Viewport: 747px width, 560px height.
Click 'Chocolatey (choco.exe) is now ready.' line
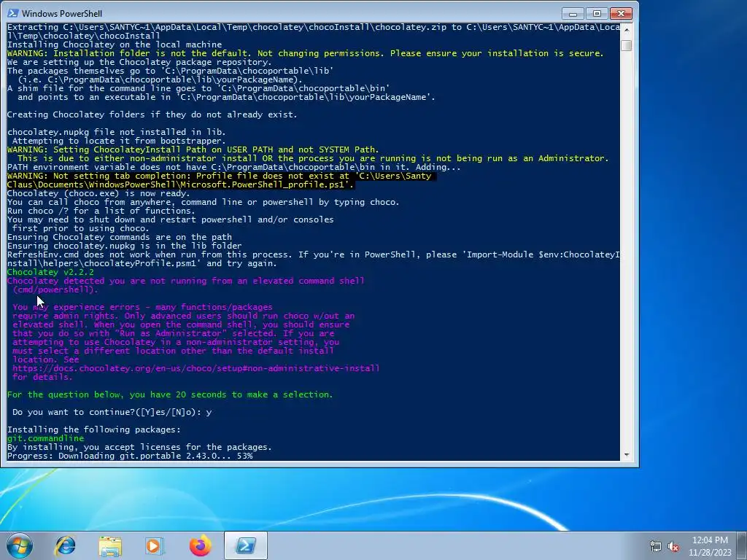pyautogui.click(x=98, y=193)
